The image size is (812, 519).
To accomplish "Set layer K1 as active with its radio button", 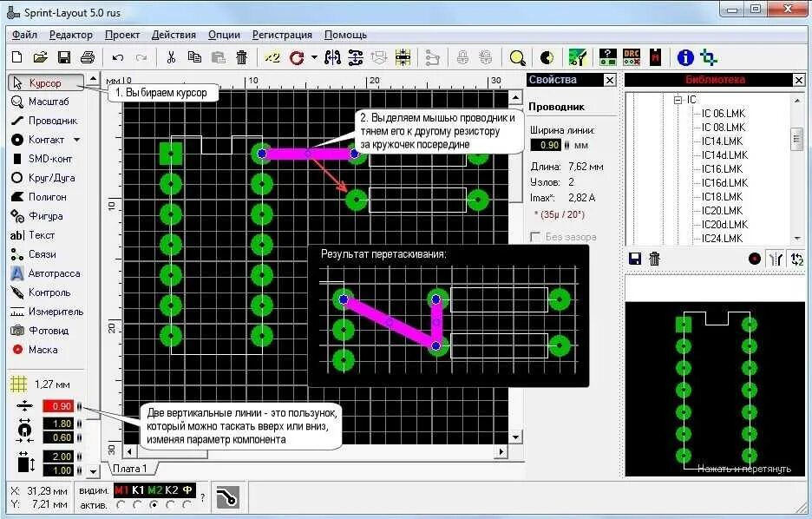I will [138, 504].
